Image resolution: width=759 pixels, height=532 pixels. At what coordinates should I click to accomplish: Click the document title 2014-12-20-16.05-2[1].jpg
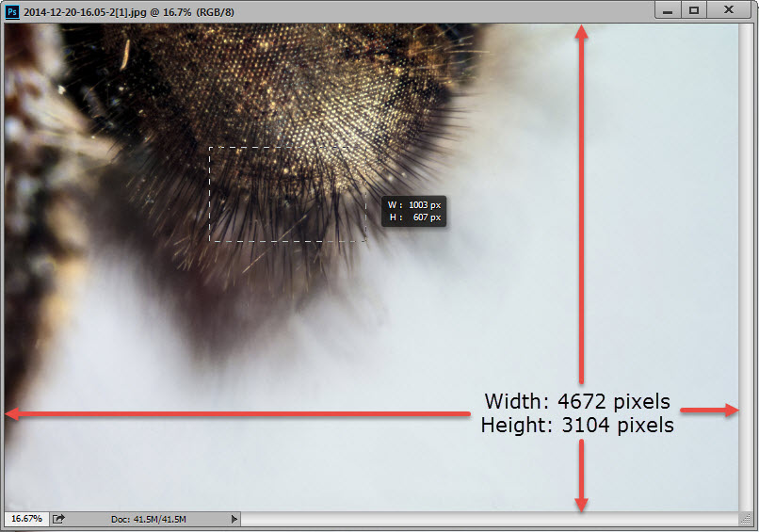[x=85, y=12]
